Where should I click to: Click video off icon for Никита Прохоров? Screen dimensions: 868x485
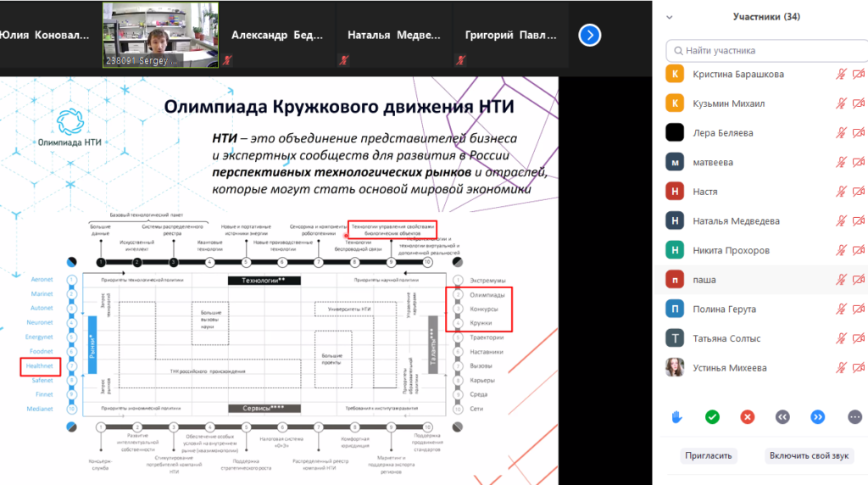pyautogui.click(x=859, y=250)
